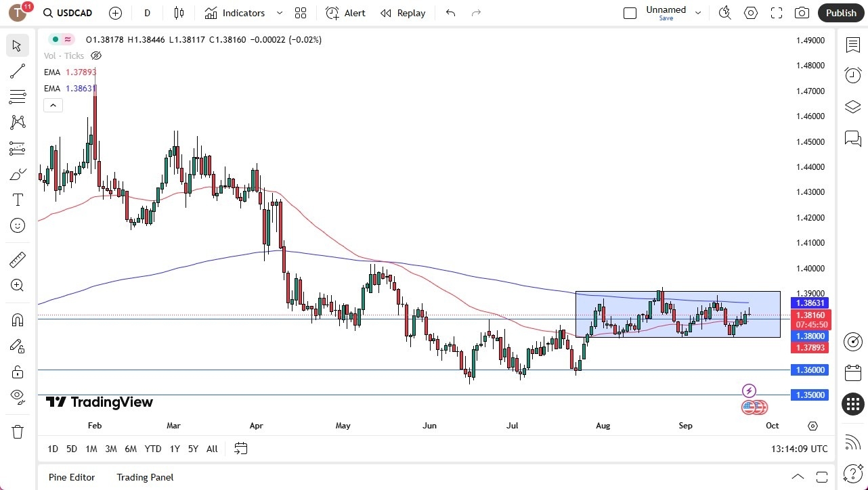Click the Publish button

pos(841,13)
